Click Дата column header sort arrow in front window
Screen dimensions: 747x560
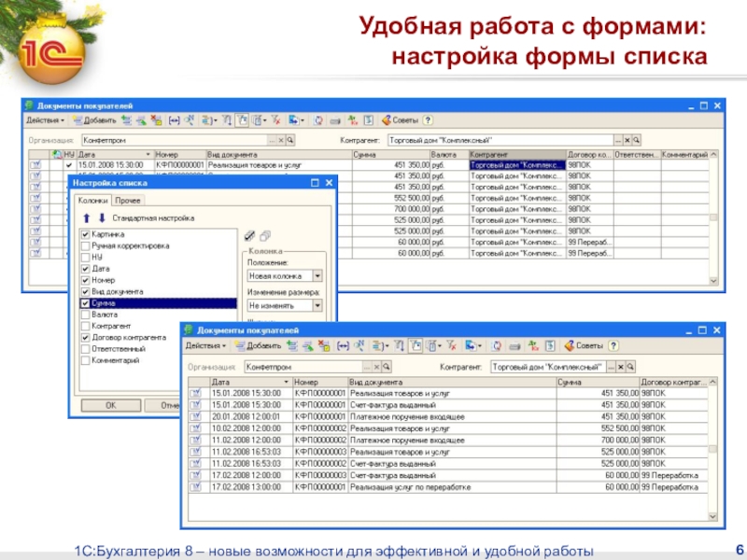[x=286, y=382]
